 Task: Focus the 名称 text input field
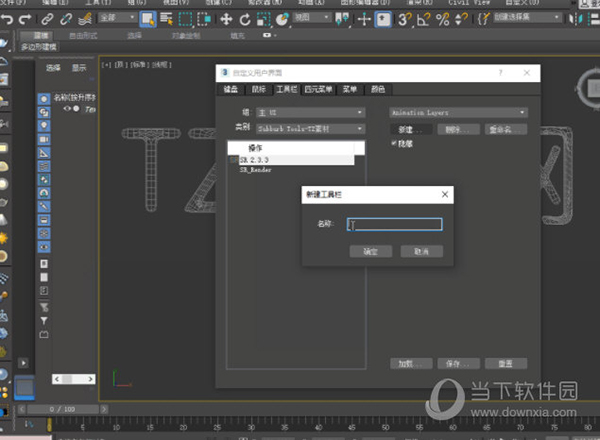[x=395, y=224]
